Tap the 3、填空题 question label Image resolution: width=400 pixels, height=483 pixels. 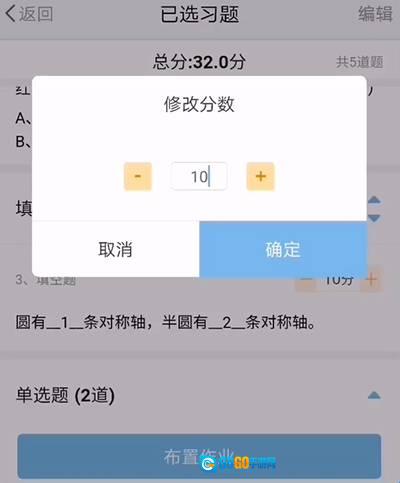point(46,281)
